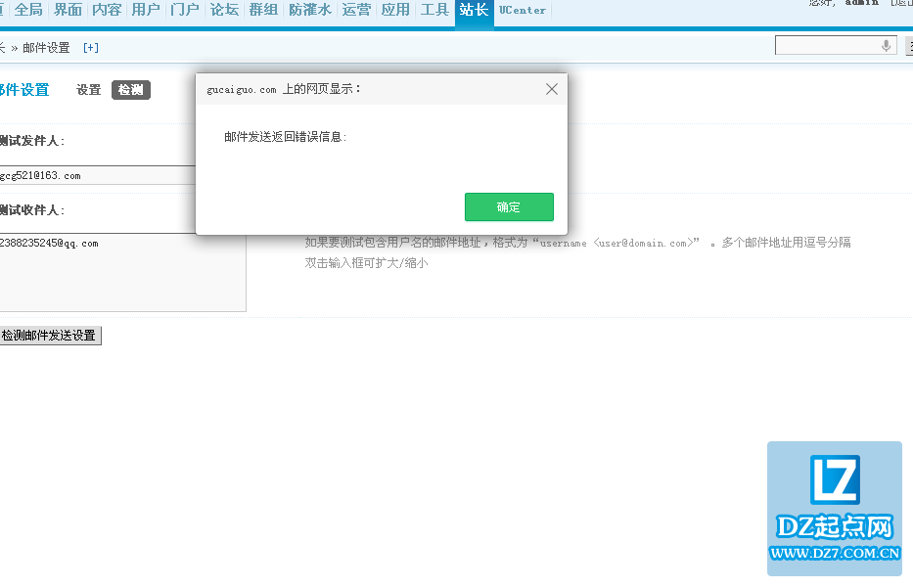The height and width of the screenshot is (588, 913).
Task: Open the 全局 menu
Action: 28,10
